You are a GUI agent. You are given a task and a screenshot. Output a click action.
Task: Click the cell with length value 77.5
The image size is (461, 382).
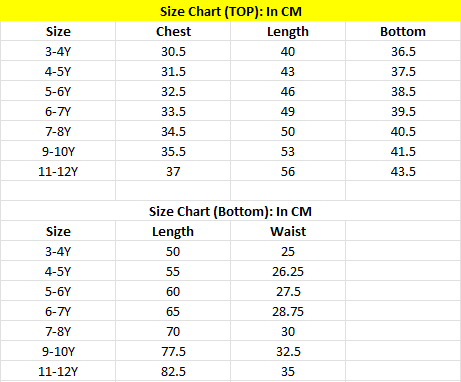[x=173, y=351]
